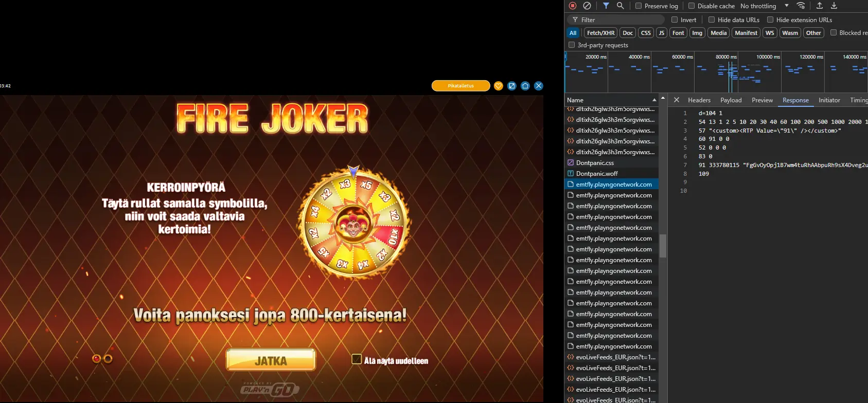Click the Pikatalletus quick deposit button
The height and width of the screenshot is (403, 868).
(x=460, y=86)
